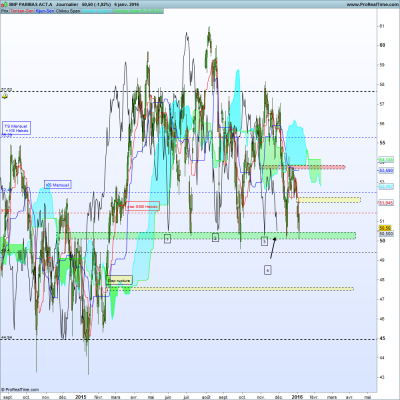
Task: Click the green horizontal support zone rectangle
Action: coord(207,236)
